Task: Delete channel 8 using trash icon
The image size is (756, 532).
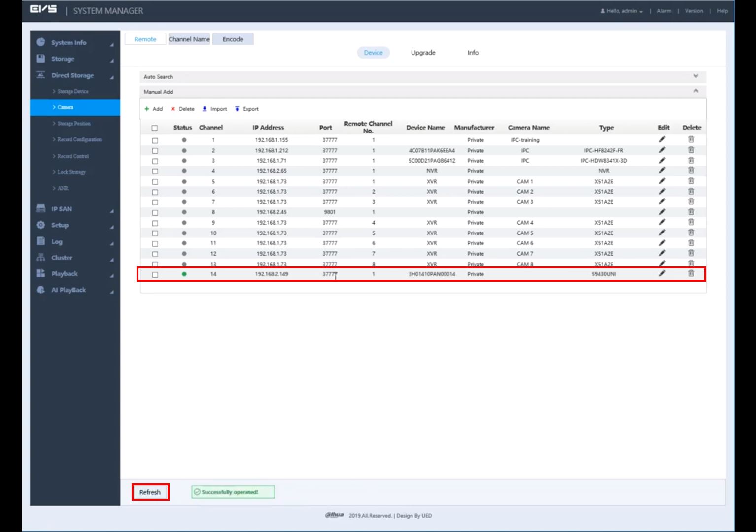Action: [x=691, y=212]
